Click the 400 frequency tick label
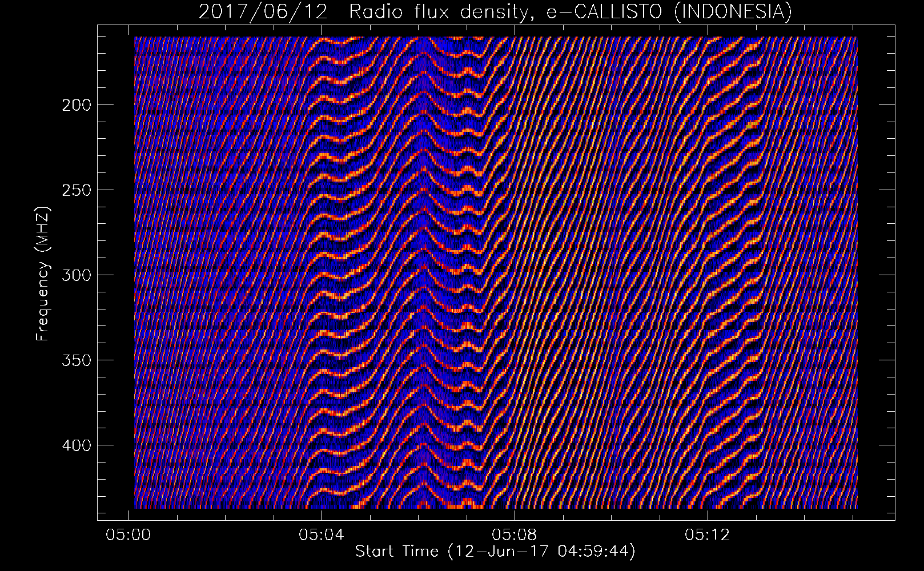 [77, 445]
